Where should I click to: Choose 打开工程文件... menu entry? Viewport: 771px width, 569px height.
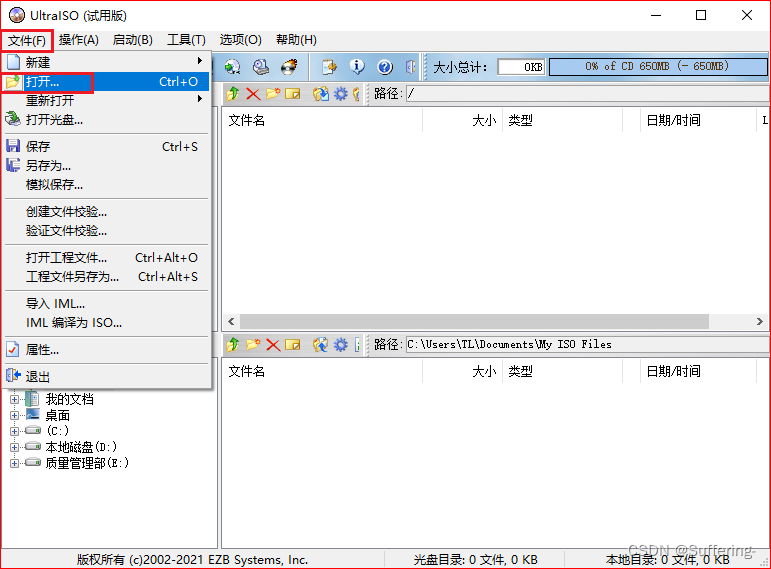(107, 258)
